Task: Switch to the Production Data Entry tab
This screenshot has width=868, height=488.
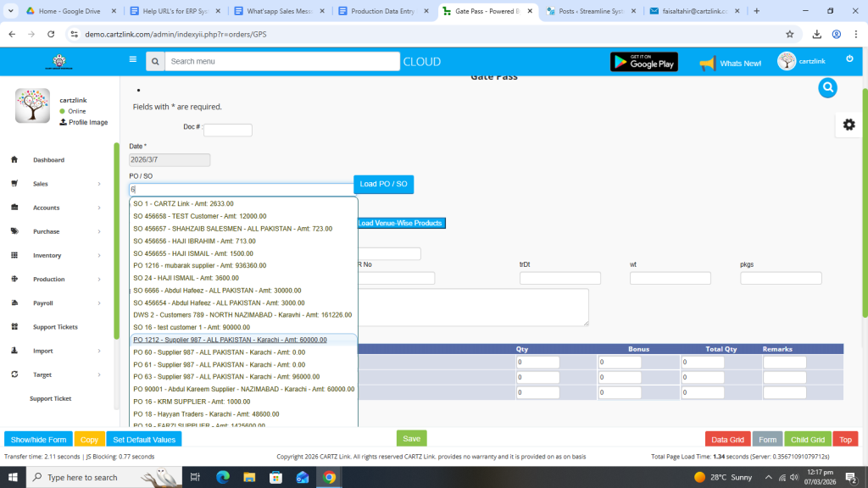Action: coord(382,11)
